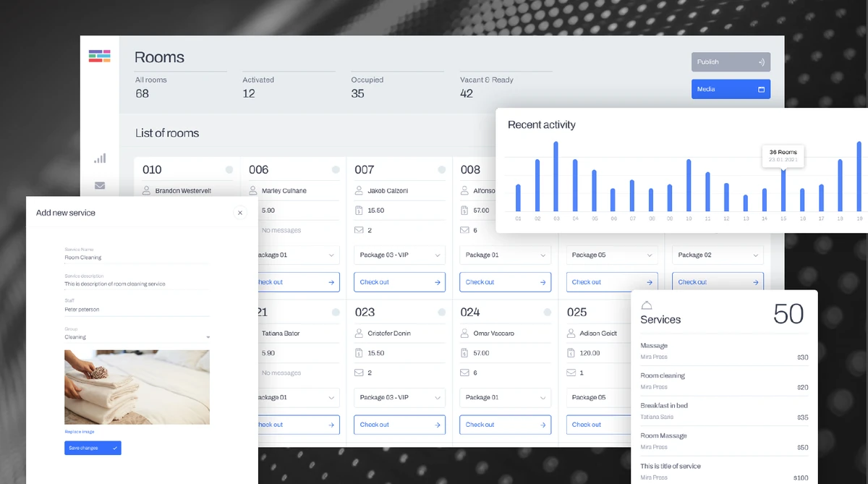868x484 pixels.
Task: Check out room 023
Action: click(399, 425)
